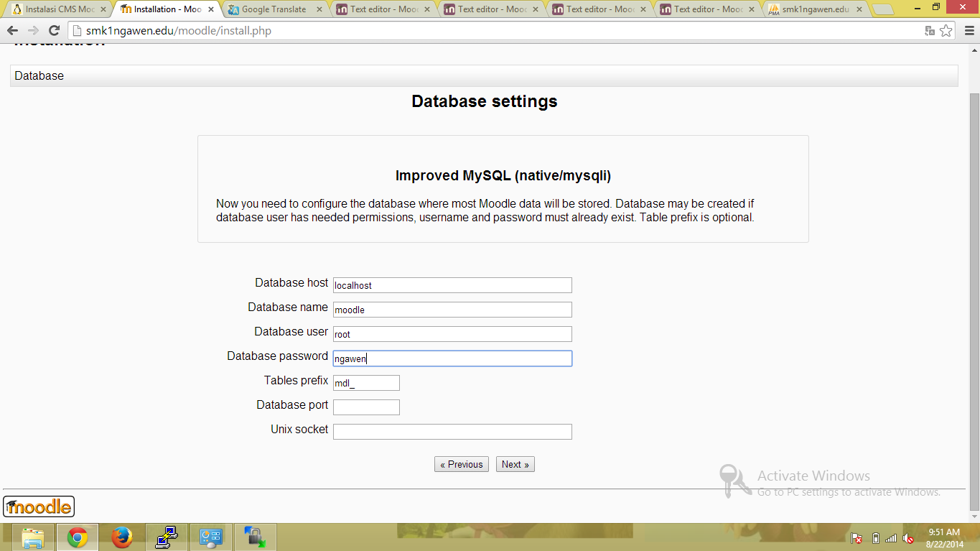Click the Tables prefix field

pyautogui.click(x=366, y=383)
